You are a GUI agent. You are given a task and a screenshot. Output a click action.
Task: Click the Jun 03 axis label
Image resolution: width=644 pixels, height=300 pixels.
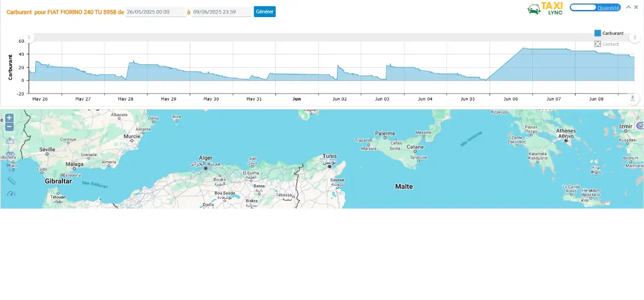382,99
